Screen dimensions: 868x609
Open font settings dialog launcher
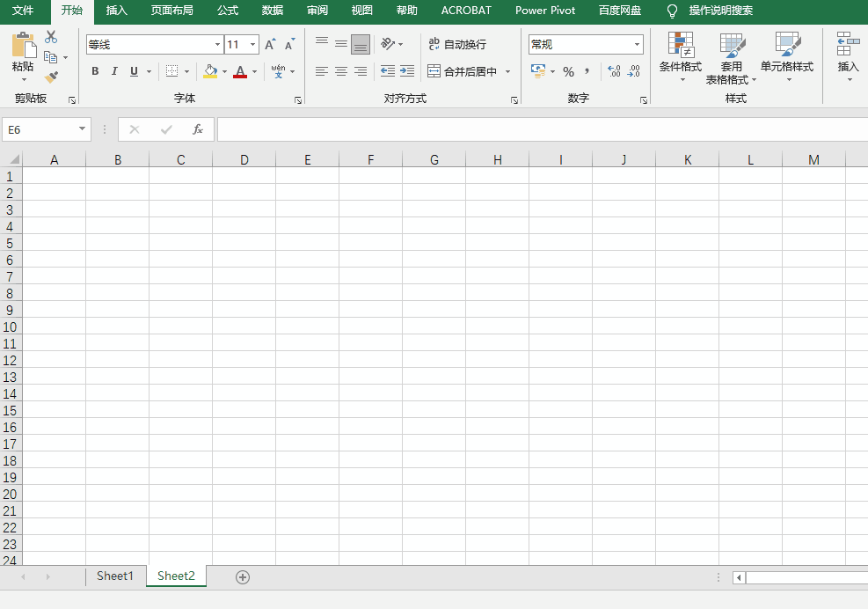[298, 100]
